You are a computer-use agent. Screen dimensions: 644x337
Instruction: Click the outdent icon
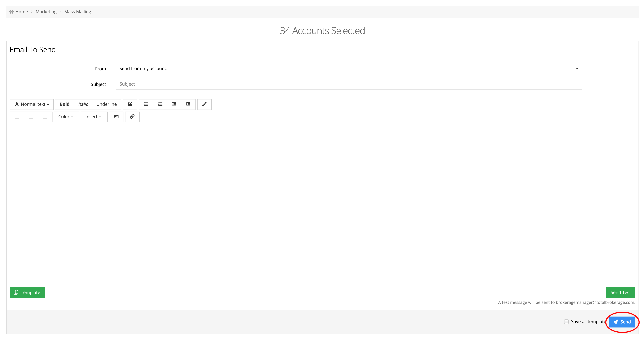pyautogui.click(x=174, y=104)
